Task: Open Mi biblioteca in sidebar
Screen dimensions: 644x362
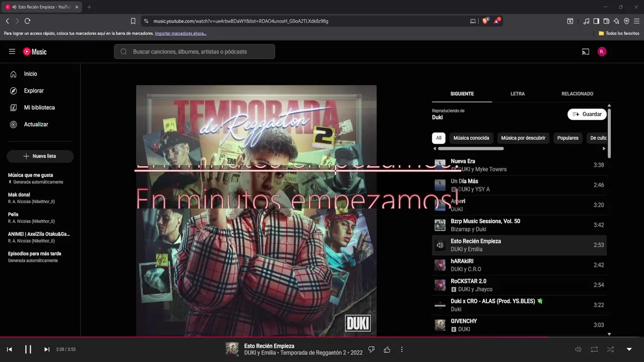Action: [40, 108]
